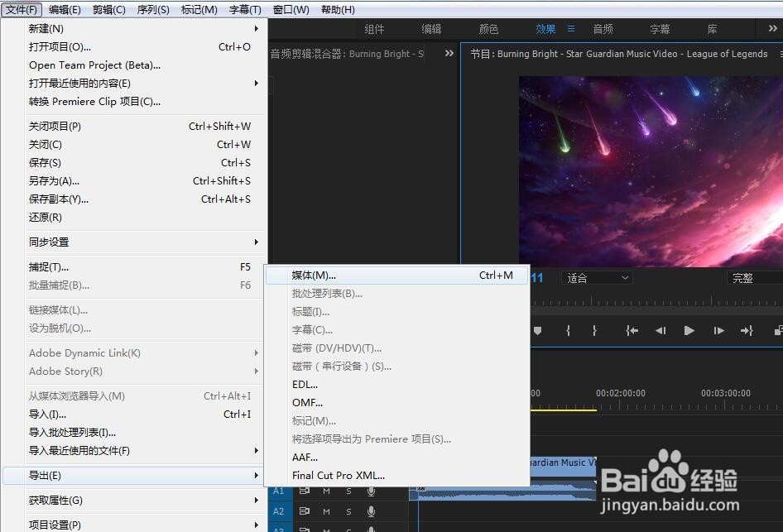Mute audio track A2

click(327, 511)
